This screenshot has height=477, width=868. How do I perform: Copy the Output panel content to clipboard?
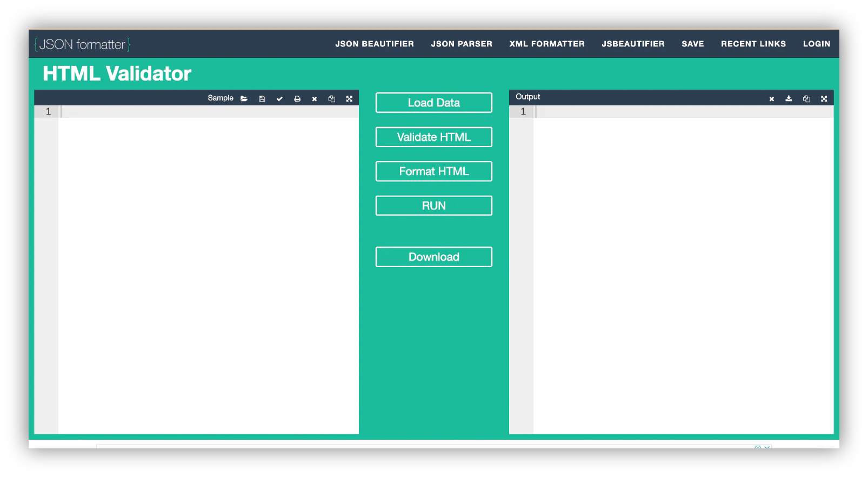click(x=806, y=99)
